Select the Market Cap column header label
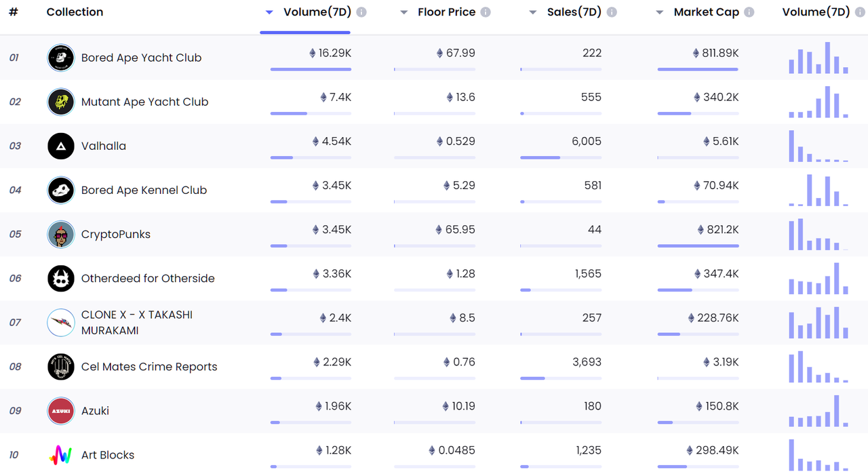This screenshot has width=868, height=474. click(707, 12)
